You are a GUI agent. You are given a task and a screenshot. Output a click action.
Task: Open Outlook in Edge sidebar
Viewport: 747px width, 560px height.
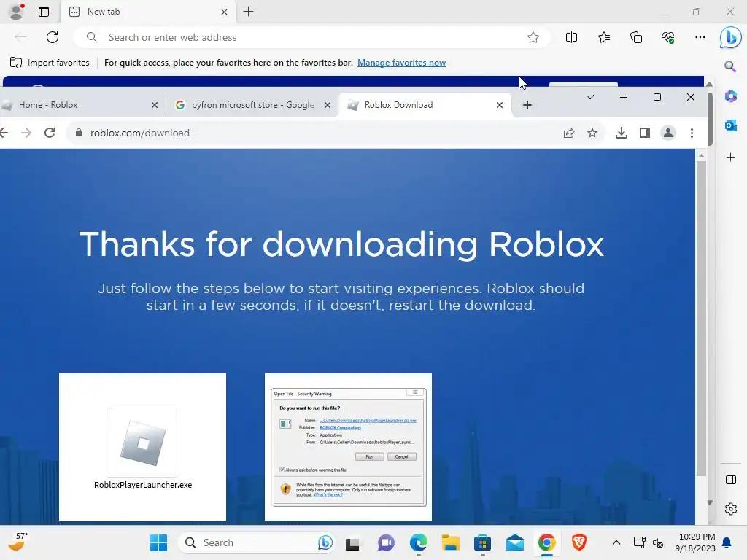pyautogui.click(x=730, y=125)
